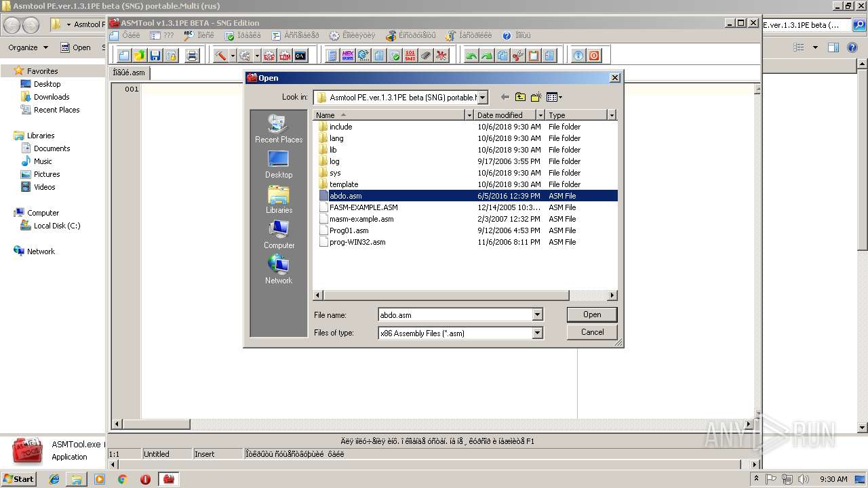Open the View Menu dropdown in dialog

(555, 97)
